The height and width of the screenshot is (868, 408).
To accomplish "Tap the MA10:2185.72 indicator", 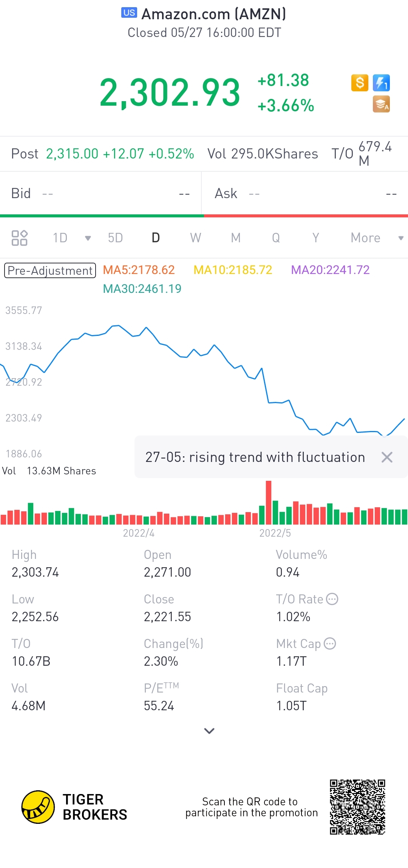I will coord(233,270).
